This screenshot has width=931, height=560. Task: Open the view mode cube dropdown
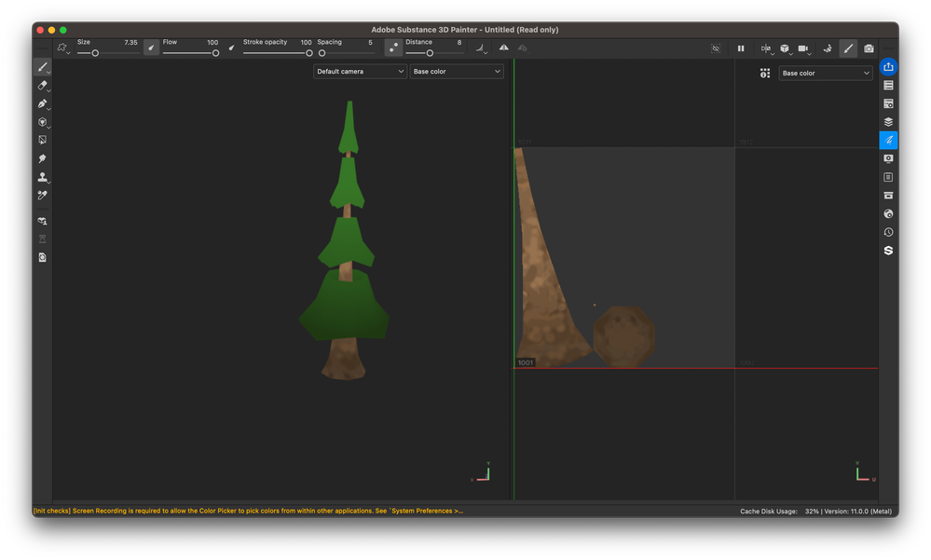click(784, 48)
